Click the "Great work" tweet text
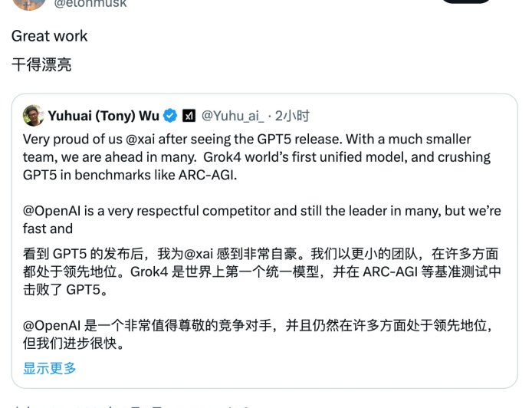The width and height of the screenshot is (532, 408). click(49, 36)
